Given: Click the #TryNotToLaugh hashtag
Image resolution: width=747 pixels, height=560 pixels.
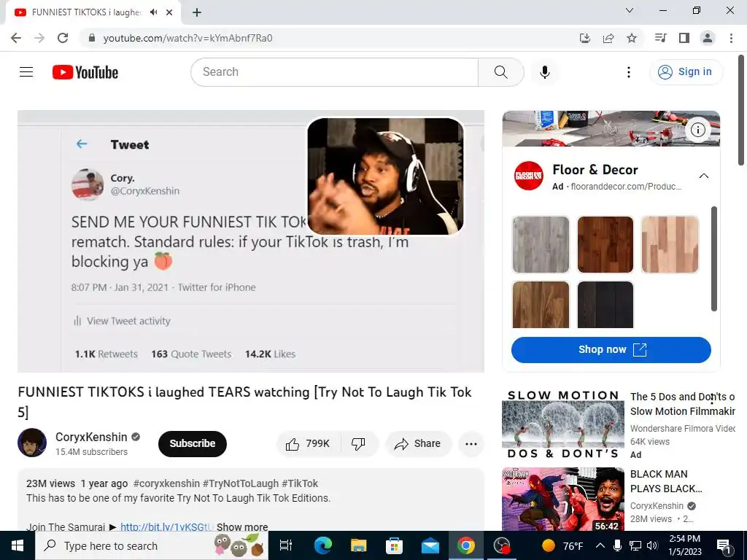Looking at the screenshot, I should click(x=241, y=483).
